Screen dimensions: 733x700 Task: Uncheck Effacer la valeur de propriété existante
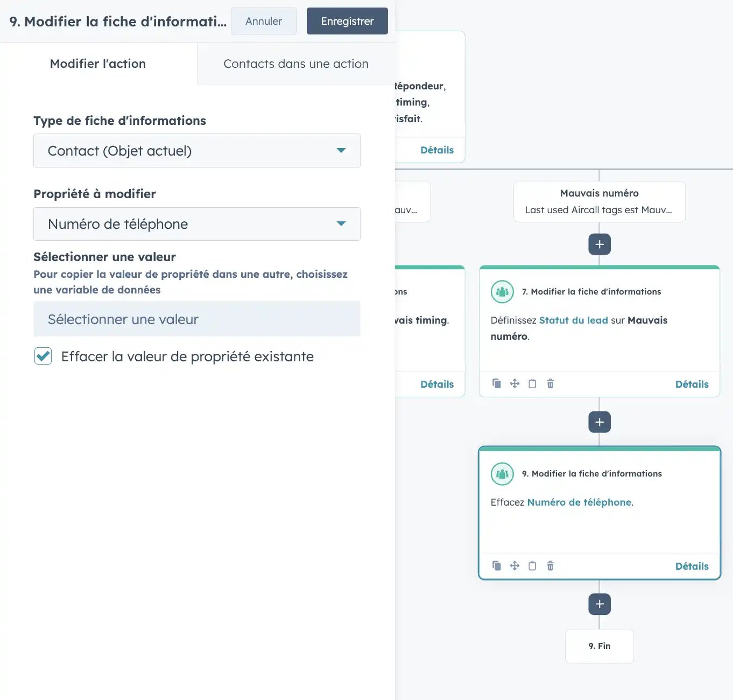tap(43, 356)
